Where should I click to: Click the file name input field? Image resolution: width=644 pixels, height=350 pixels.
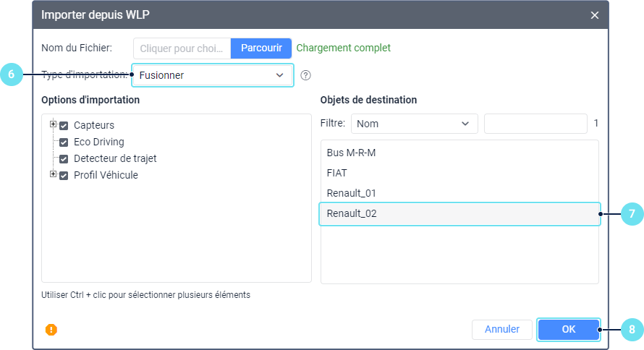click(x=182, y=48)
